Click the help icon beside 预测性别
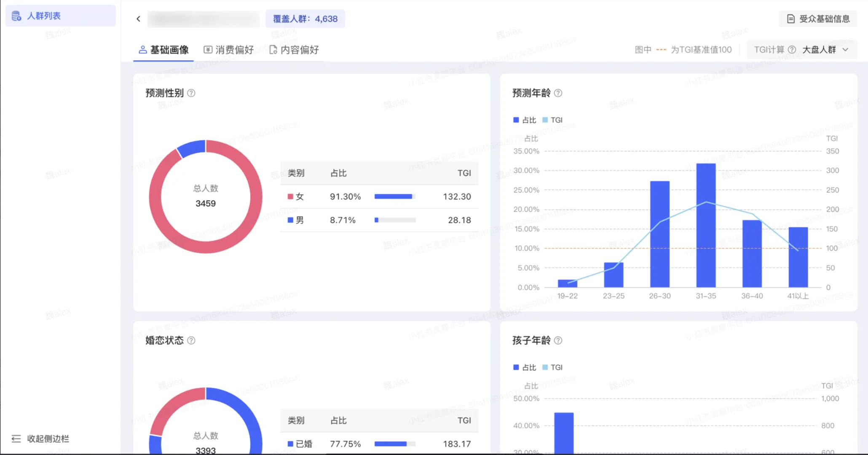The image size is (868, 455). (191, 93)
